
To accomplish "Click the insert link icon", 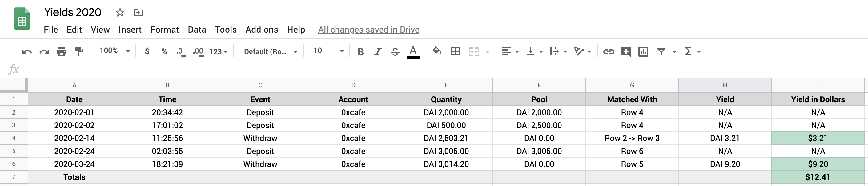I will pyautogui.click(x=608, y=51).
